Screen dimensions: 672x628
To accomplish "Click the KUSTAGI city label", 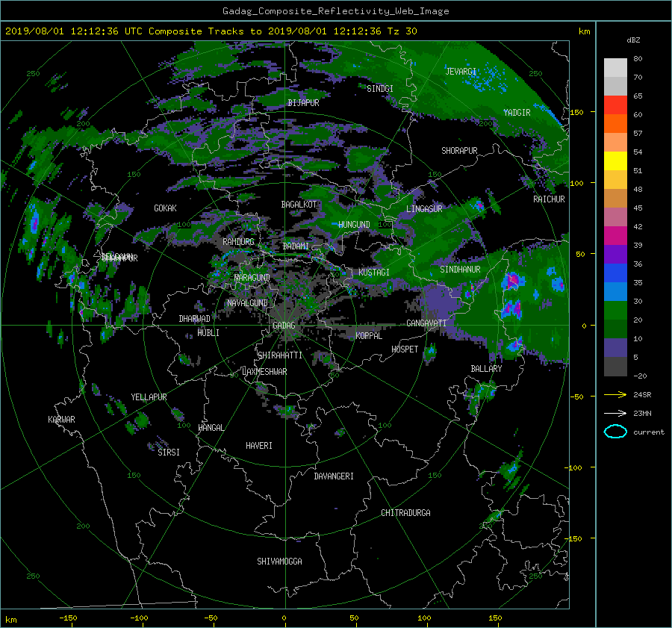I will [374, 273].
